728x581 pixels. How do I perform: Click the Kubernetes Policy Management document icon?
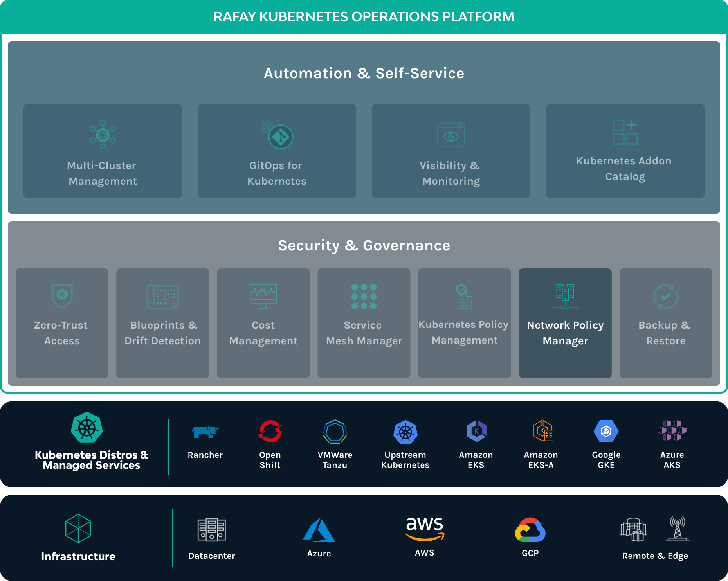coord(464,296)
